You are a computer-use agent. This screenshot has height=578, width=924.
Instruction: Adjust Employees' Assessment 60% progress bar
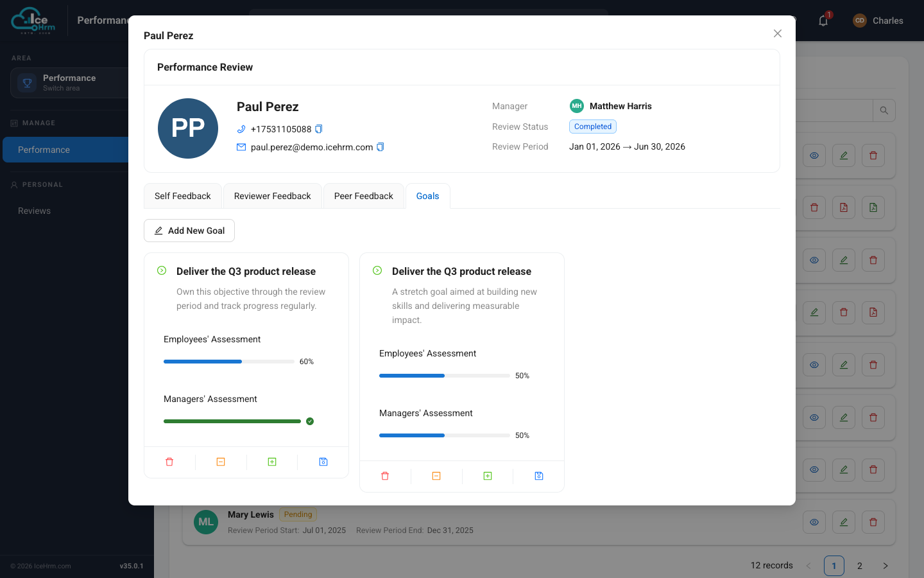coord(229,362)
